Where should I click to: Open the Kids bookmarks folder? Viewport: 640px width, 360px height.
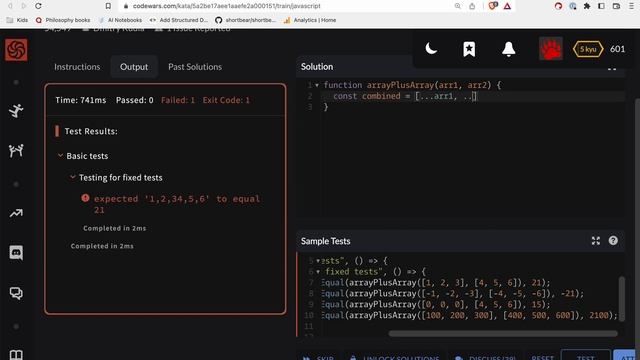coord(18,20)
